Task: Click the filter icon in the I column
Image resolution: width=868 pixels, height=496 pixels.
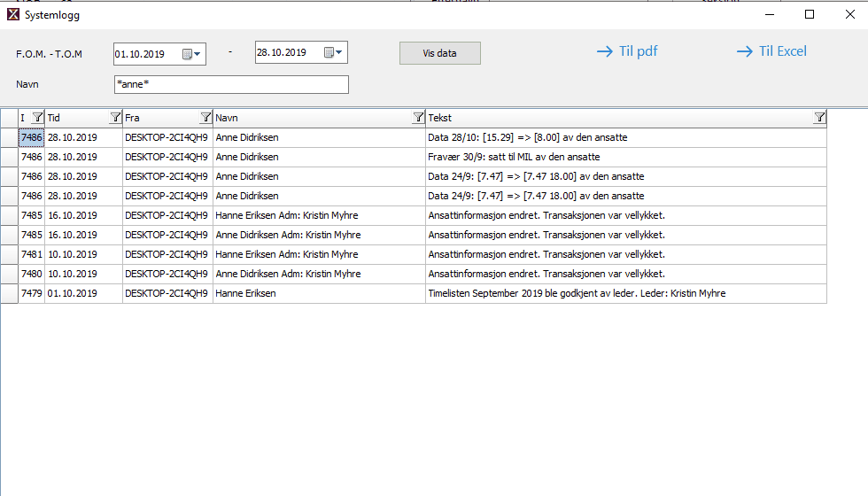Action: (37, 118)
